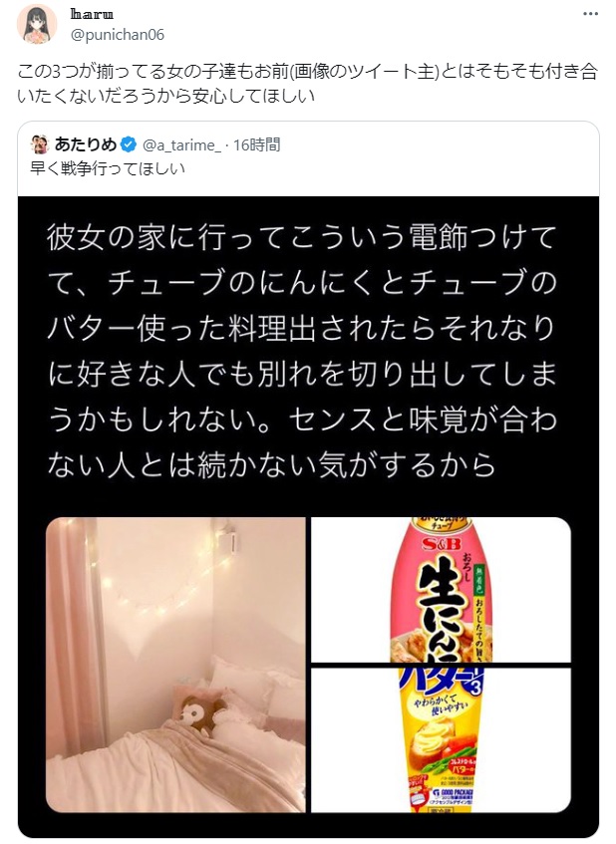Click the haru display name
Screen dimensions: 616x844
point(92,15)
